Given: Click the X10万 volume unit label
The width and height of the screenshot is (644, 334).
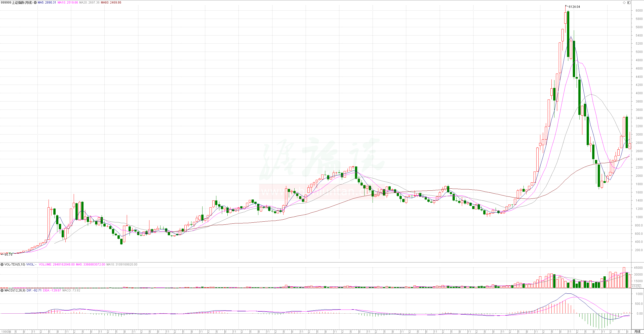Looking at the screenshot, I should [636, 286].
